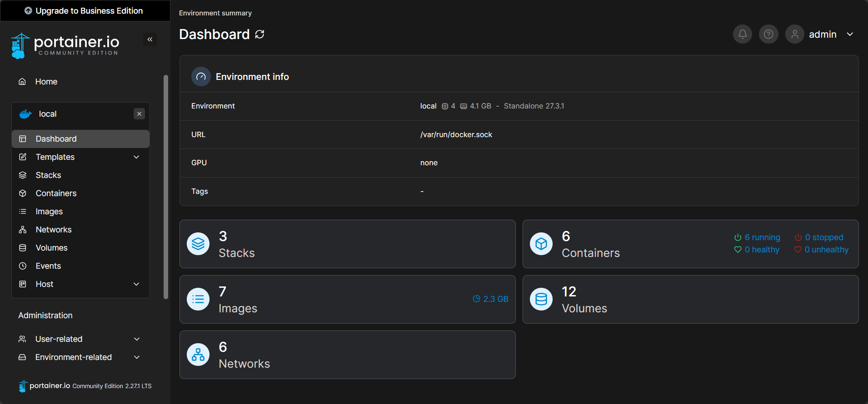Expand Environment-related administration section

[136, 357]
